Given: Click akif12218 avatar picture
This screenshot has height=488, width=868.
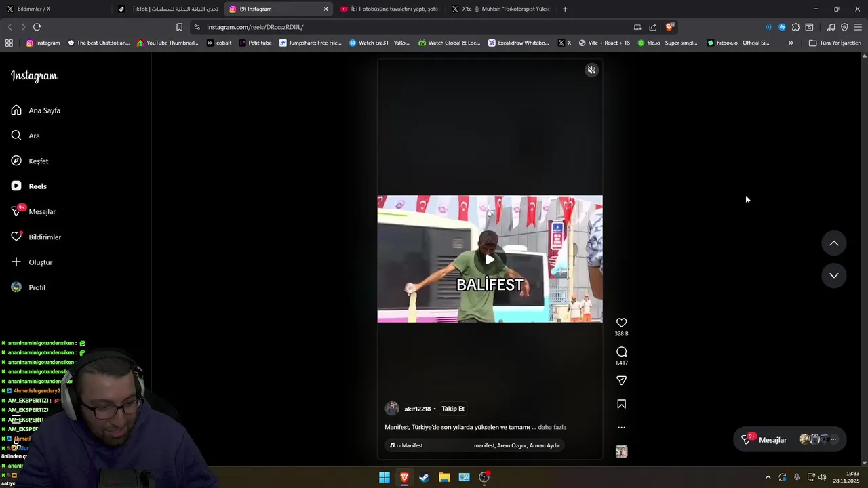Looking at the screenshot, I should [x=392, y=409].
